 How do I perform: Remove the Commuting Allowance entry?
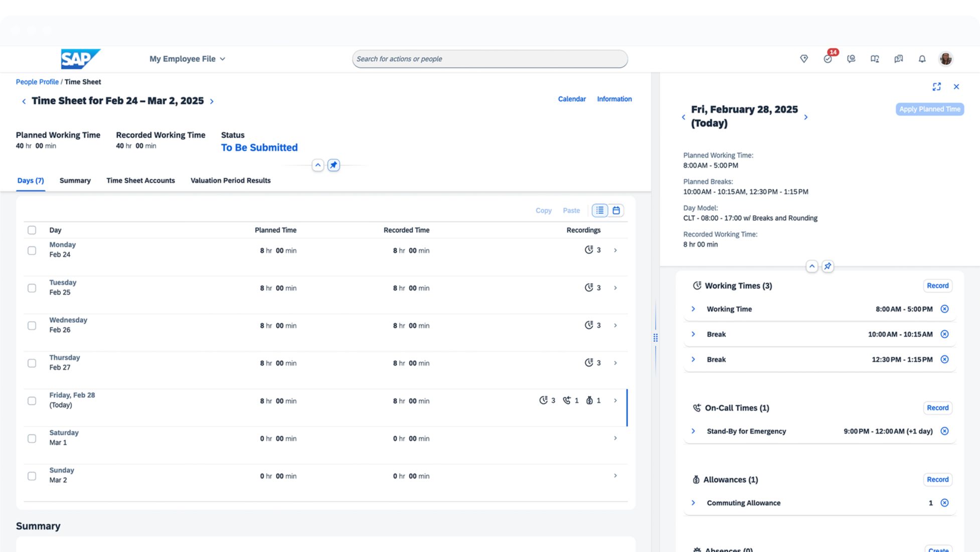pyautogui.click(x=944, y=503)
